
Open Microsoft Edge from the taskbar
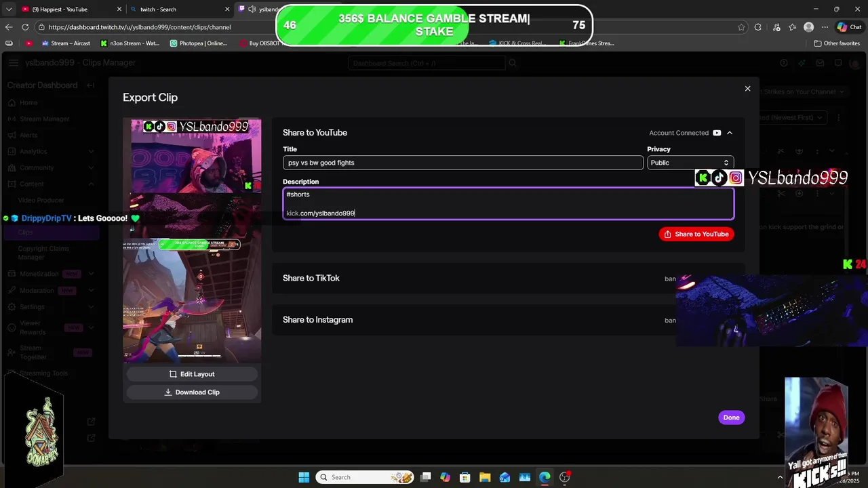click(x=545, y=477)
